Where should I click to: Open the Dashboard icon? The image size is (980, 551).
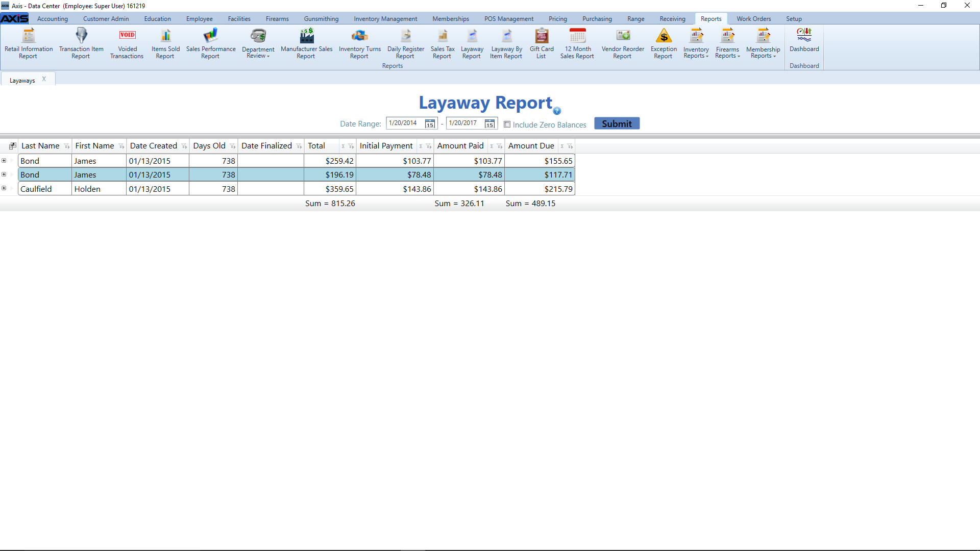[x=804, y=40]
